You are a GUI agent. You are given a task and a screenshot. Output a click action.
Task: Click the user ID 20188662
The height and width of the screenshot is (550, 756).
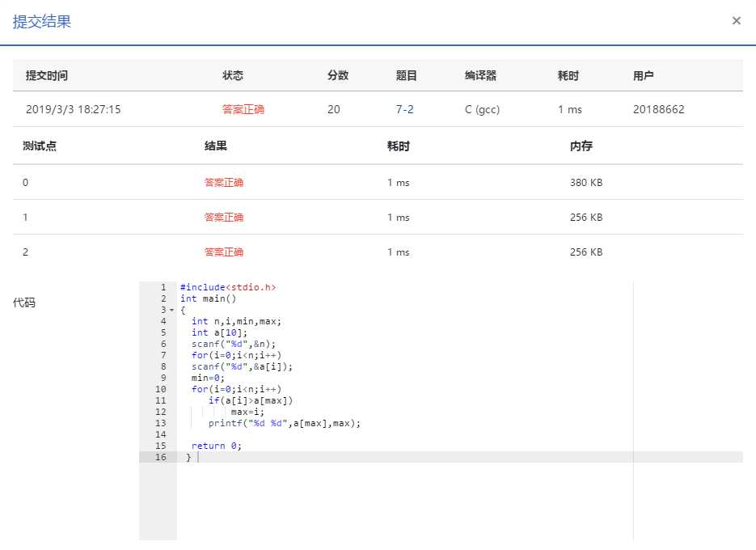tap(658, 109)
